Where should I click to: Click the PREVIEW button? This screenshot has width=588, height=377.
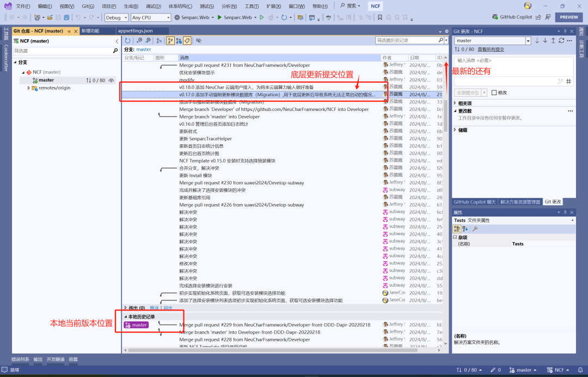coord(569,17)
